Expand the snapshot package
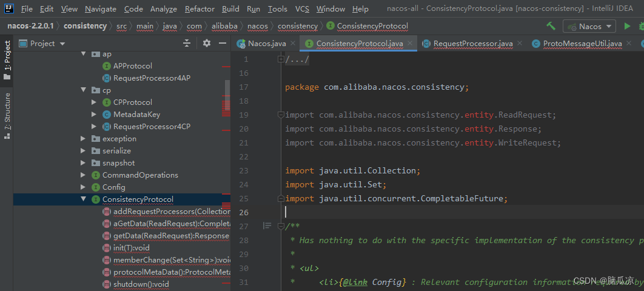 [x=83, y=163]
